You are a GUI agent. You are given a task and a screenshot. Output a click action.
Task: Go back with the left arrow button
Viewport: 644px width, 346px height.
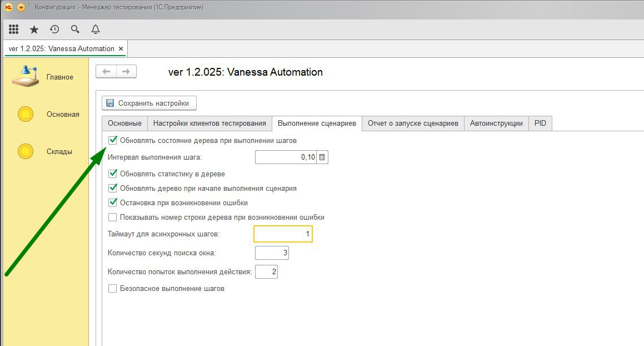pos(106,72)
